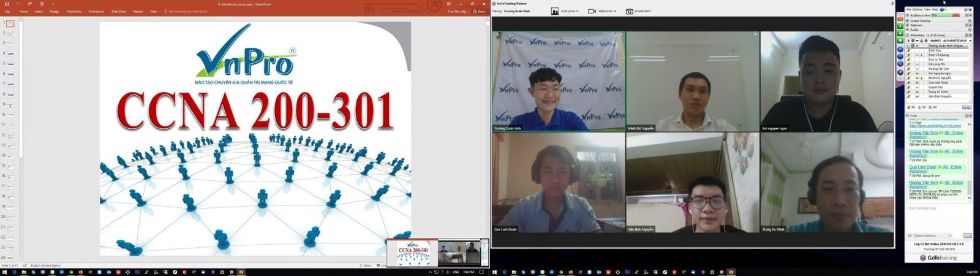
Task: Click the Tell me what you want search box
Action: pyautogui.click(x=187, y=11)
